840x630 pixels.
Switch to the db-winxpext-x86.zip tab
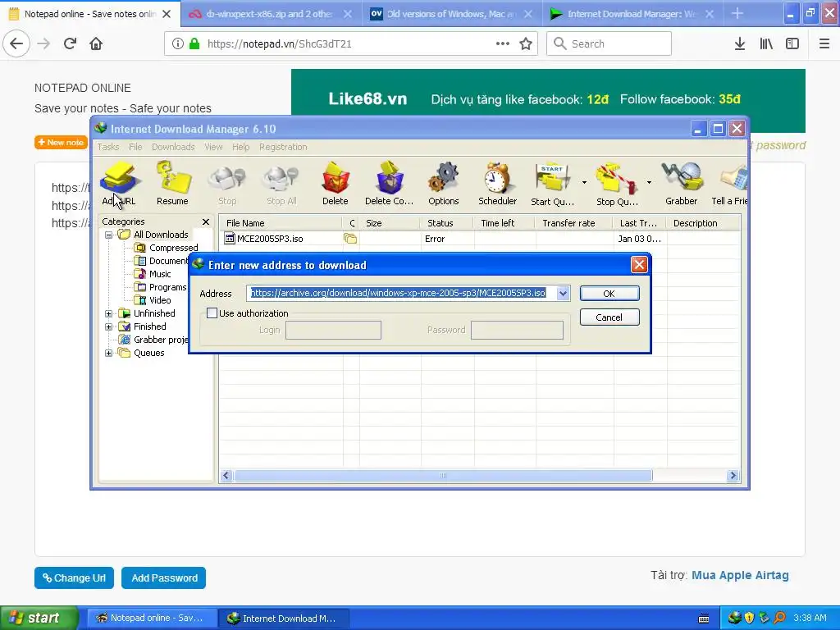point(269,14)
